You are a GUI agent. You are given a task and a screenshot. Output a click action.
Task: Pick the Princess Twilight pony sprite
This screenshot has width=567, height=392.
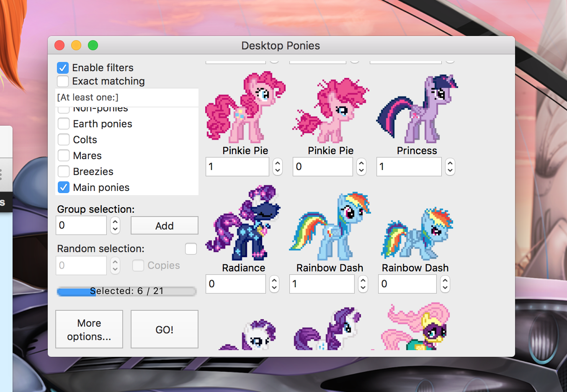417,108
